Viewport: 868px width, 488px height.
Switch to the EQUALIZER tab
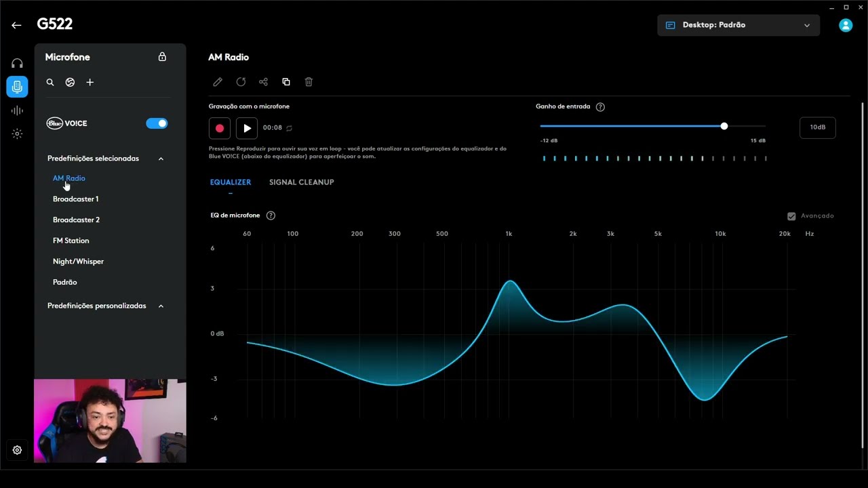231,182
